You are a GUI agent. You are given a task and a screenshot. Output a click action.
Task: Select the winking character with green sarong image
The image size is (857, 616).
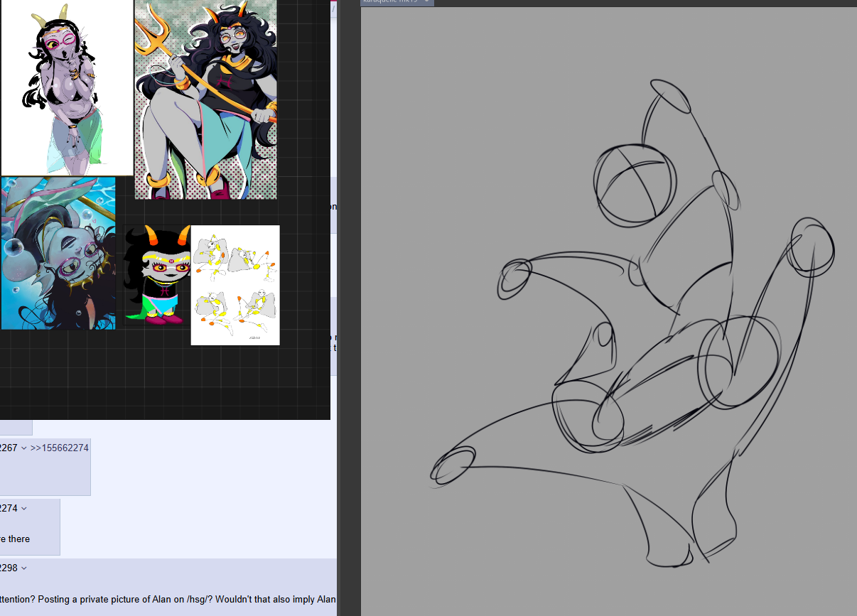pos(67,87)
